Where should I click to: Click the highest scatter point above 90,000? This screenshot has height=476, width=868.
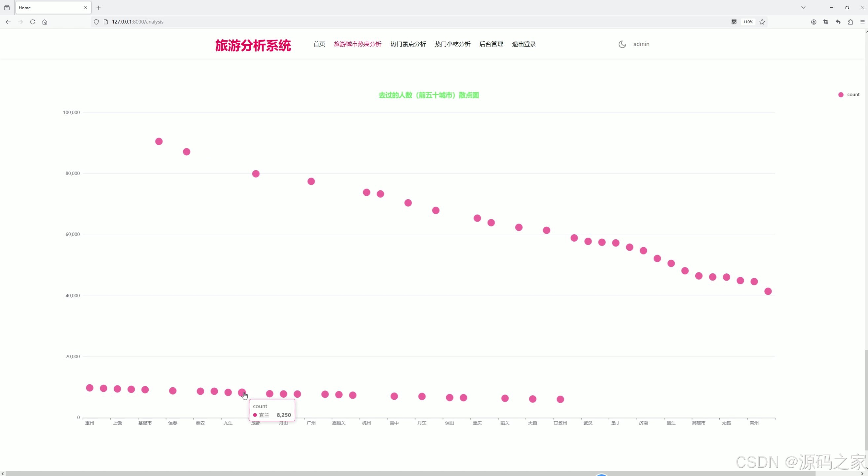pyautogui.click(x=159, y=141)
